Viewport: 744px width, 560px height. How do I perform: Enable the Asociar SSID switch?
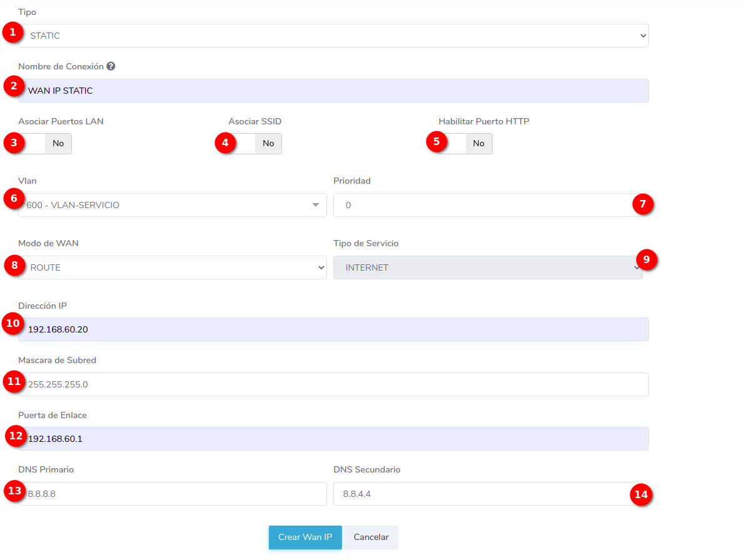click(255, 144)
